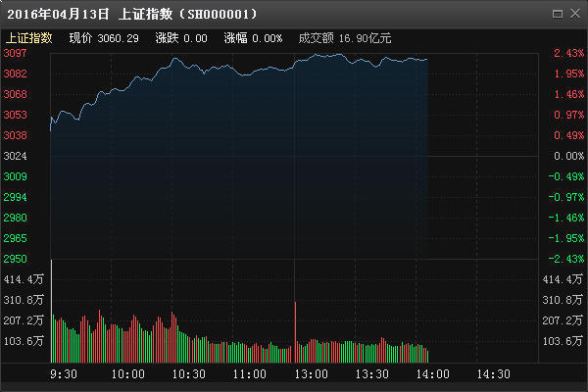This screenshot has height=392, width=588.
Task: Click the 3097 top price label
Action: pyautogui.click(x=15, y=53)
